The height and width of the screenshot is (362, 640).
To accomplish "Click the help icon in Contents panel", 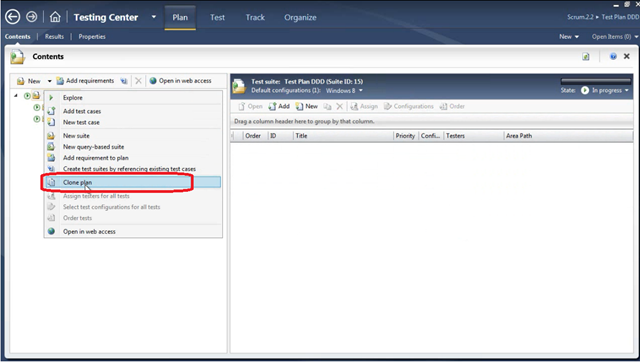I will point(613,56).
